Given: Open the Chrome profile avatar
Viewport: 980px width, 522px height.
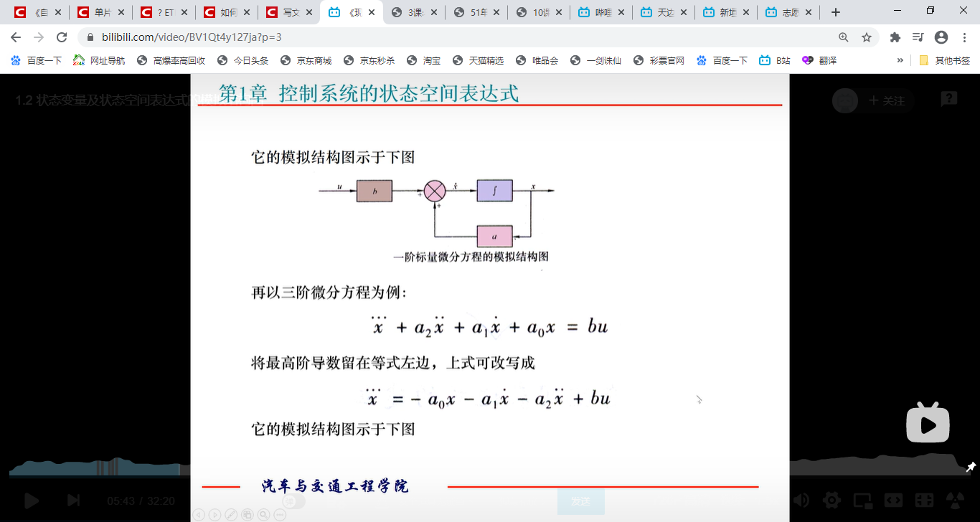Looking at the screenshot, I should (941, 37).
